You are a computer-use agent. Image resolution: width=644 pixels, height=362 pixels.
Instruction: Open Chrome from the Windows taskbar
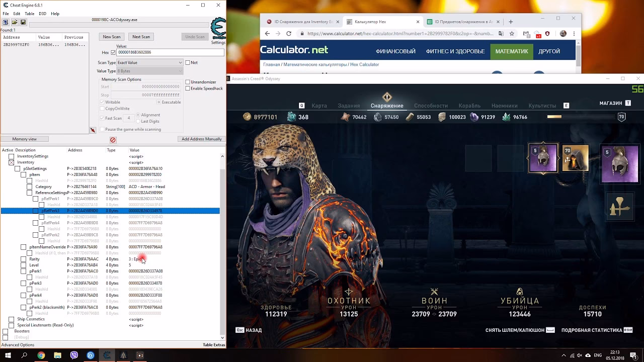point(41,355)
